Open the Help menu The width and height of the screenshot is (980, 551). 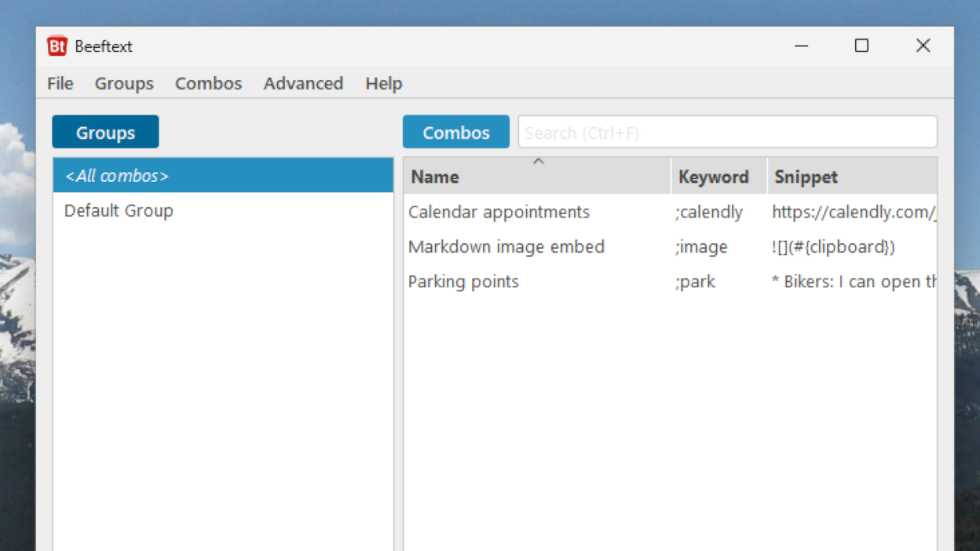point(383,83)
